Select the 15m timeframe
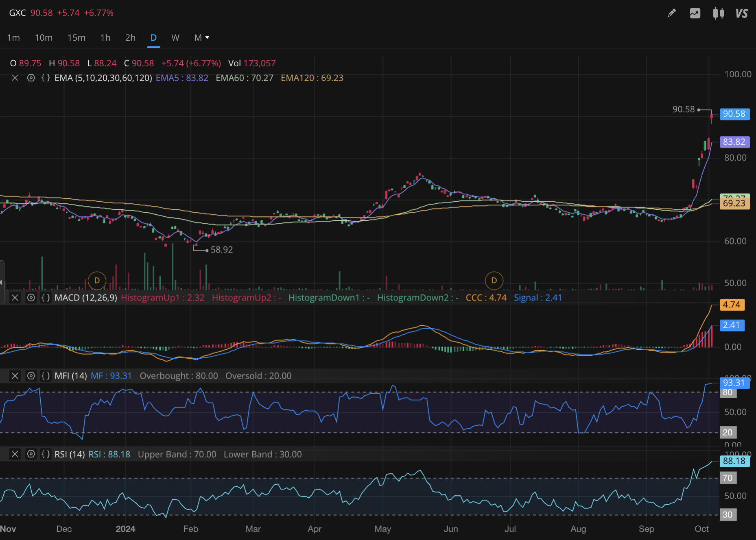 (x=76, y=37)
